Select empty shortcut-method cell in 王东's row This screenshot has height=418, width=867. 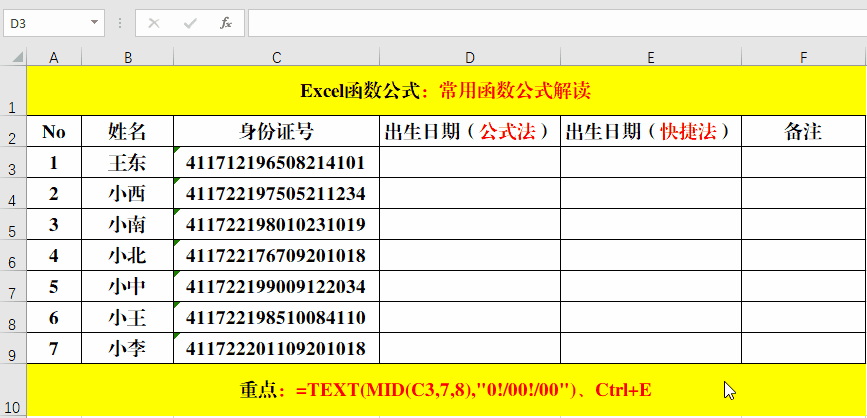pyautogui.click(x=651, y=162)
